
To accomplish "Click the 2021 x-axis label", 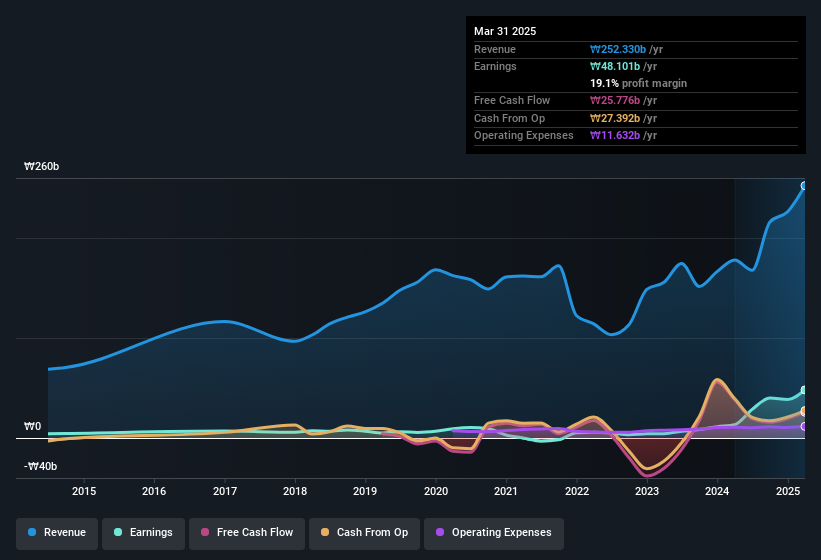I will click(x=506, y=491).
